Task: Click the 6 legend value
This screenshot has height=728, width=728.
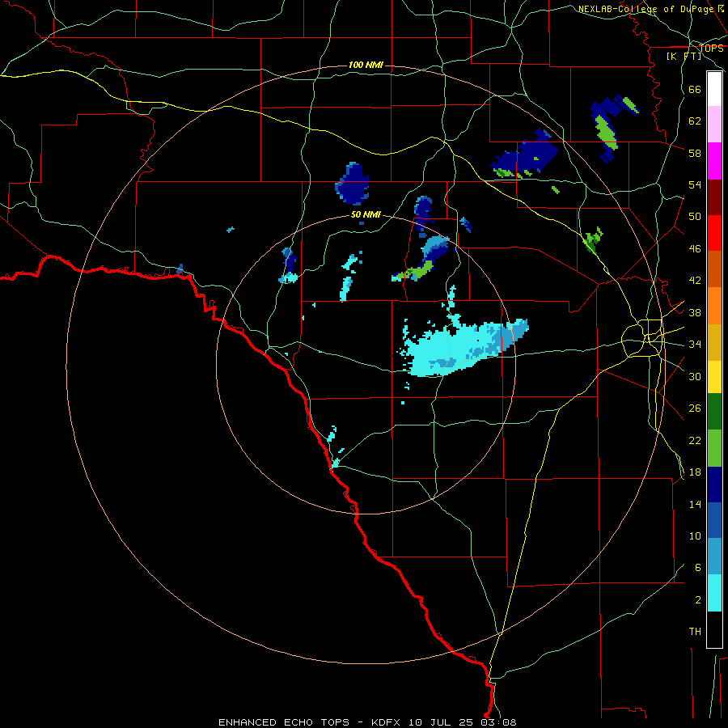Action: tap(698, 568)
